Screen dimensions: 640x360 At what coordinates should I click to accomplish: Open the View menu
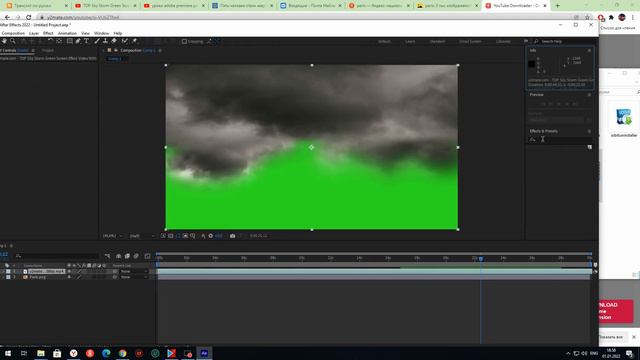[85, 33]
